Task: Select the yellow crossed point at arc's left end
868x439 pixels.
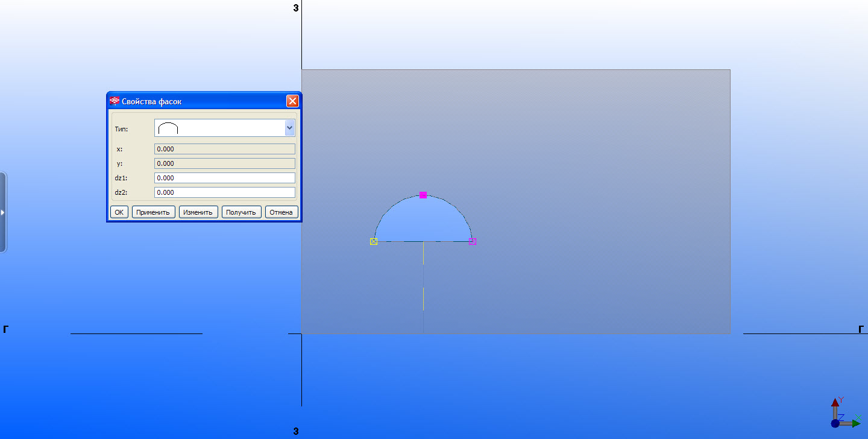Action: coord(374,241)
